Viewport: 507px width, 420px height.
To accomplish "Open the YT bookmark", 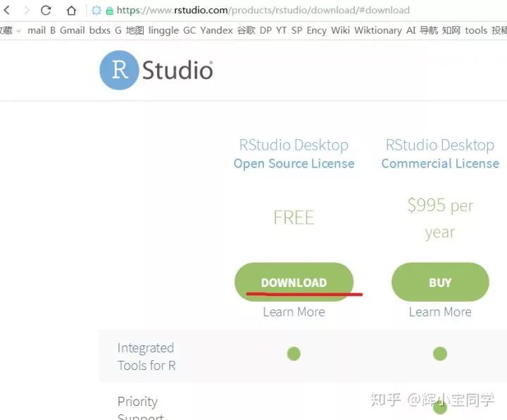I will [281, 30].
